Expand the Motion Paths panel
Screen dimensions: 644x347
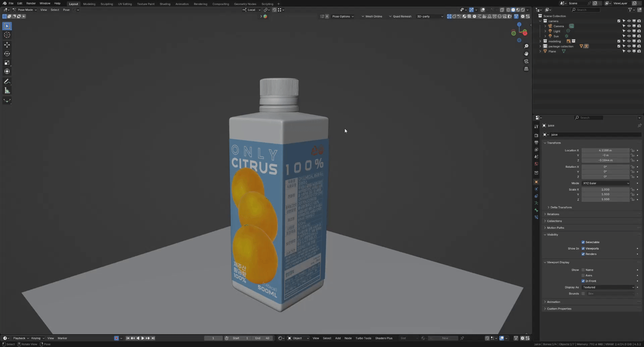555,228
